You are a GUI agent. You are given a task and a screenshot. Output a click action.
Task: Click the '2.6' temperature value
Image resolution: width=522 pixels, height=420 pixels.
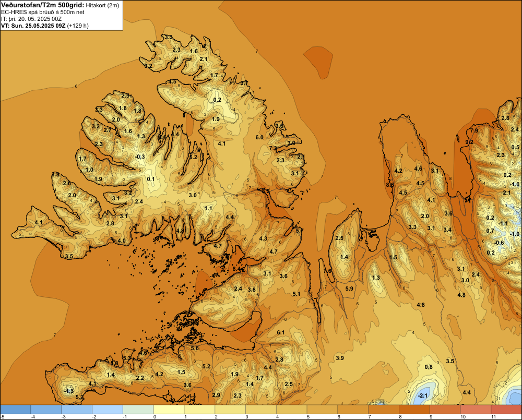point(67,183)
